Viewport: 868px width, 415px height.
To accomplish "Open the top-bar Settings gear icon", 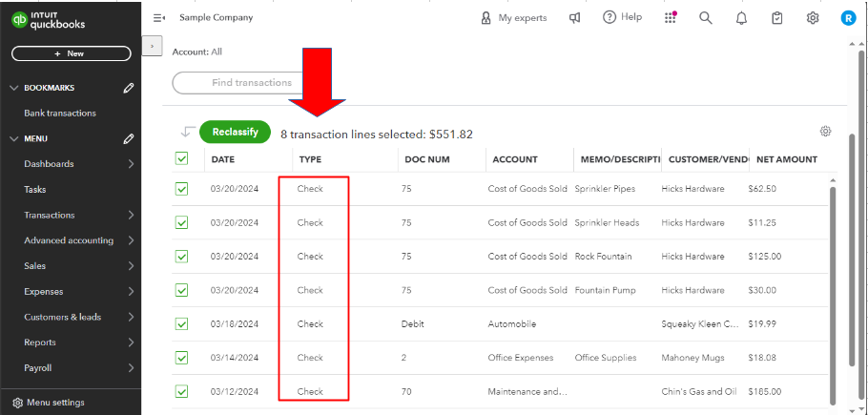I will [x=812, y=18].
